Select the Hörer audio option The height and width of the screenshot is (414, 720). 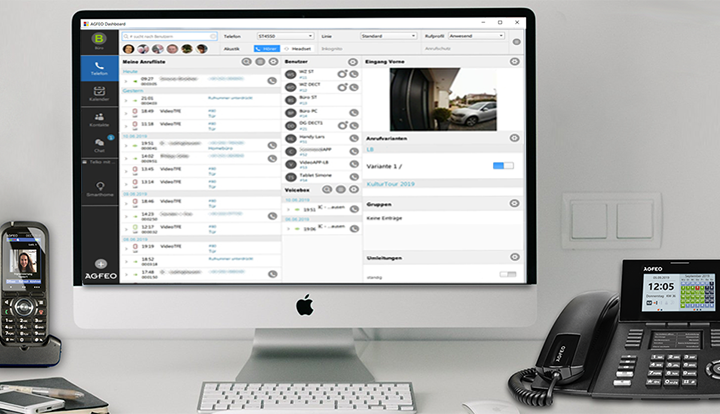pyautogui.click(x=266, y=47)
